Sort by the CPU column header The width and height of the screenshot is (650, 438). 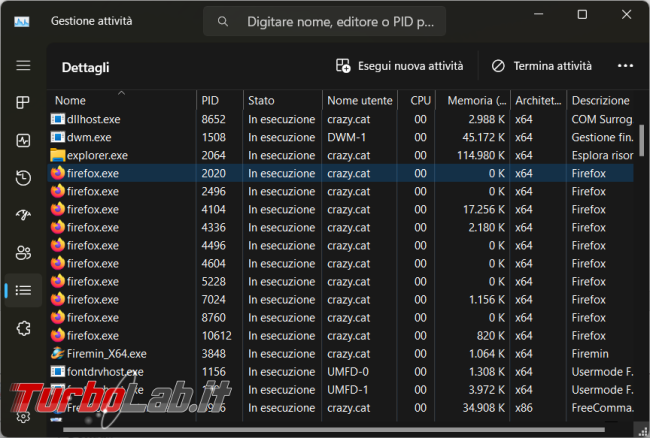417,100
